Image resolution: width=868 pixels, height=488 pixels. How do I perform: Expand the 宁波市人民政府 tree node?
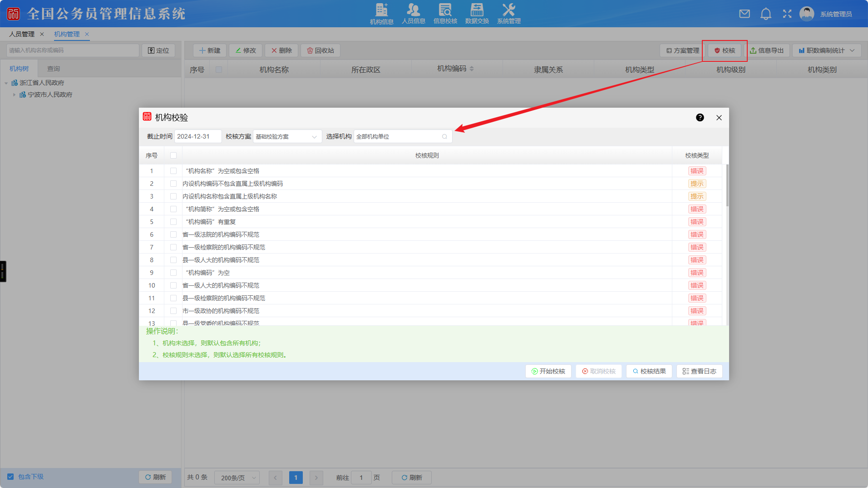click(x=14, y=95)
